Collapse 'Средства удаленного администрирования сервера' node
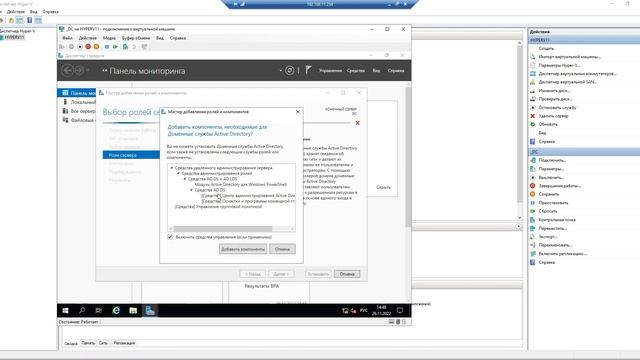 point(172,168)
